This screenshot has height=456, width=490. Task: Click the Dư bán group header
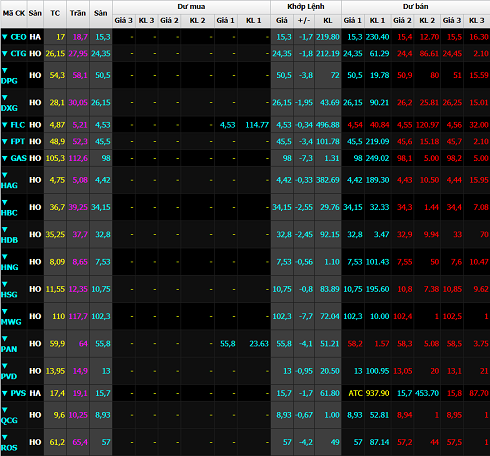pos(416,7)
